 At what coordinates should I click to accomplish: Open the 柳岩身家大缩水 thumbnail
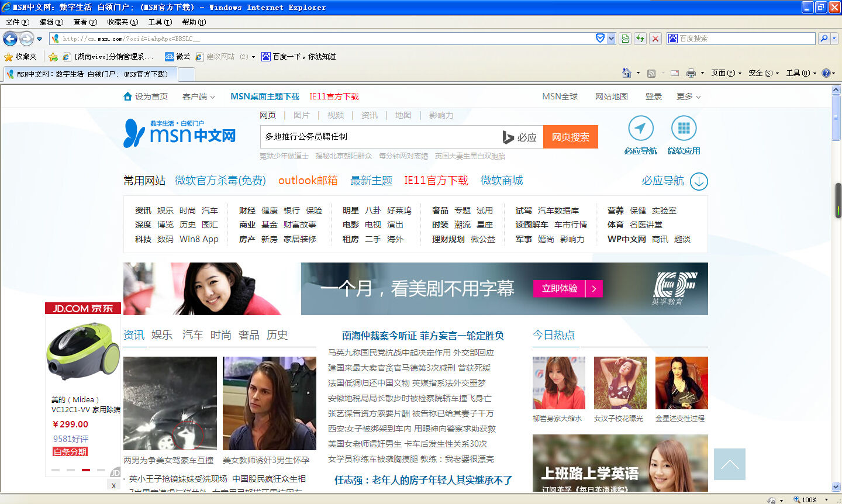pyautogui.click(x=558, y=383)
